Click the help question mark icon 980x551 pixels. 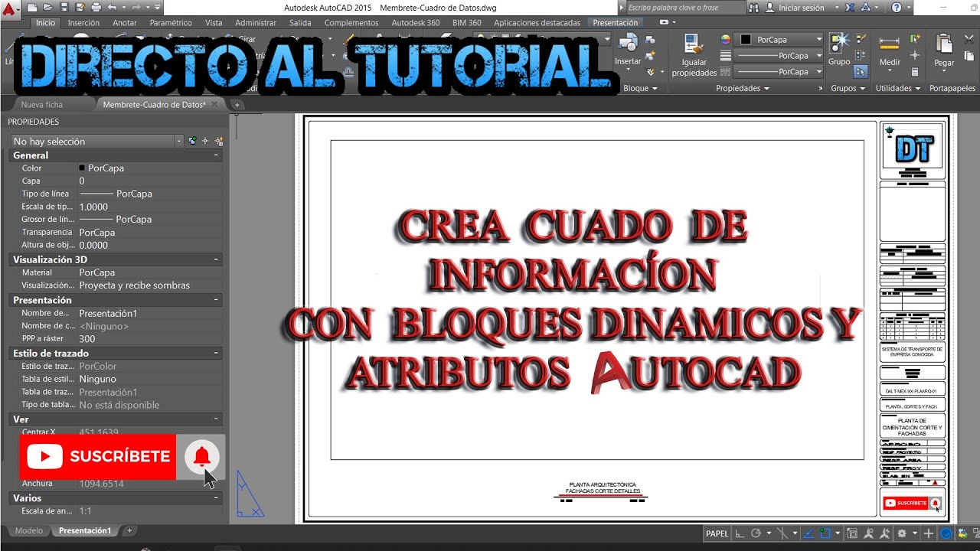897,8
